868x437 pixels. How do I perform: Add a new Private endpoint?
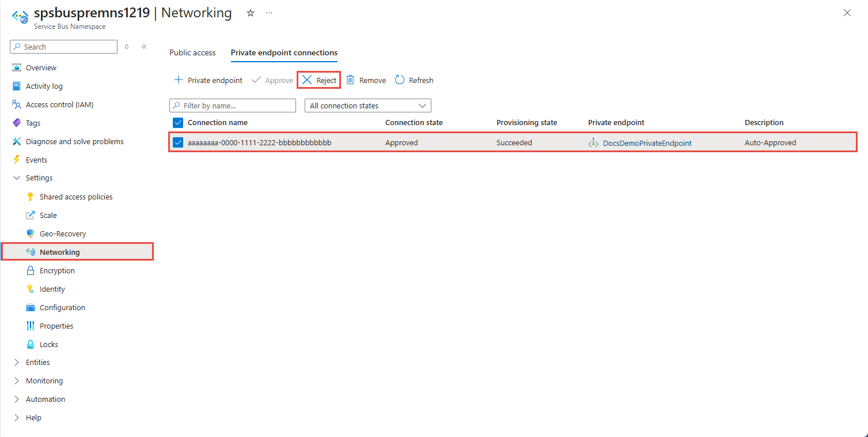[208, 80]
